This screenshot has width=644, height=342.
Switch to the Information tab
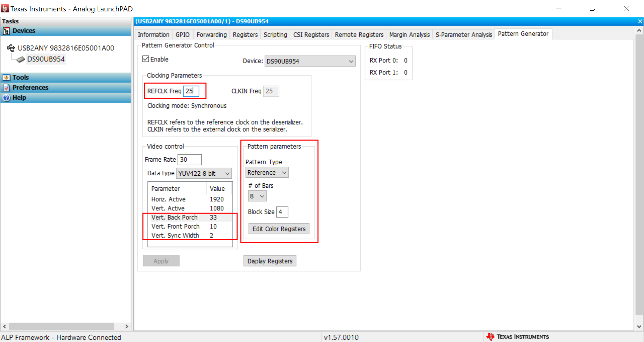tap(154, 35)
